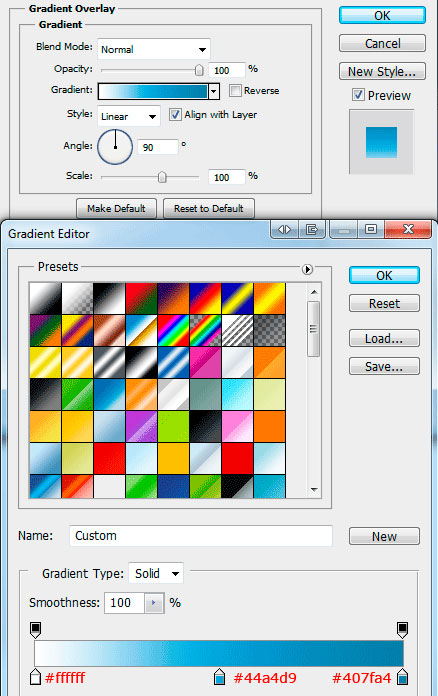Choose the red-to-green preset in top row
Screen dimensions: 438x696
[142, 298]
